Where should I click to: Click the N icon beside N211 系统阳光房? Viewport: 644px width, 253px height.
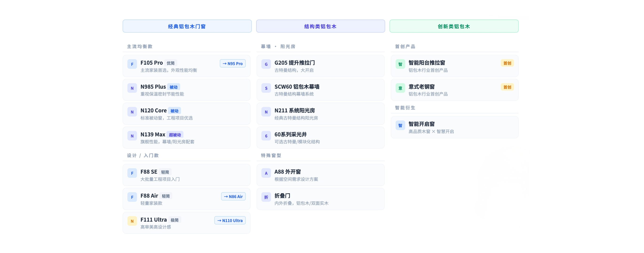coord(266,112)
